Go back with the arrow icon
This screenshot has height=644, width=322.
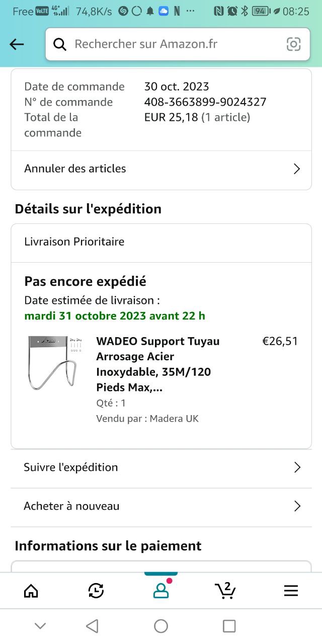pos(17,44)
